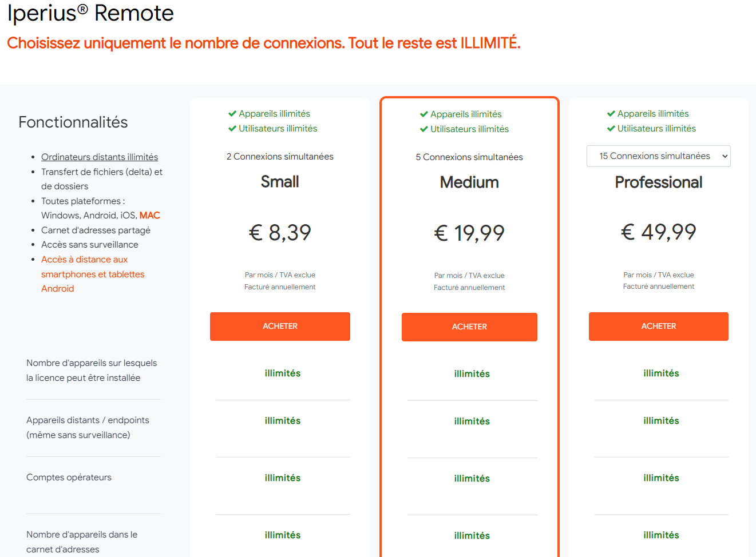This screenshot has width=756, height=557.
Task: Click the € 8,39 price of Small
Action: [x=280, y=233]
